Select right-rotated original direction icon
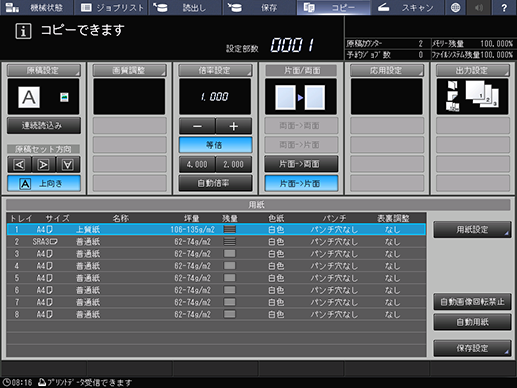Viewport: 517px width, 388px height. click(x=43, y=164)
